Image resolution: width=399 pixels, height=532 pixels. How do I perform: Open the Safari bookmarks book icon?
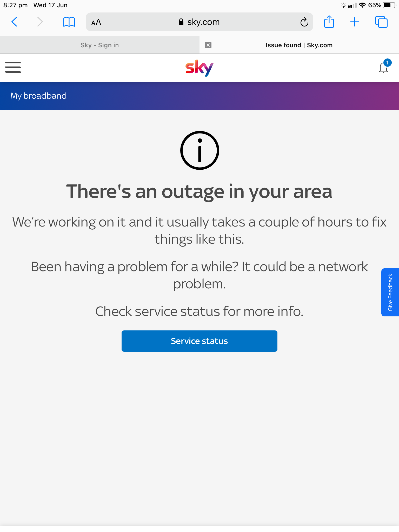point(69,22)
